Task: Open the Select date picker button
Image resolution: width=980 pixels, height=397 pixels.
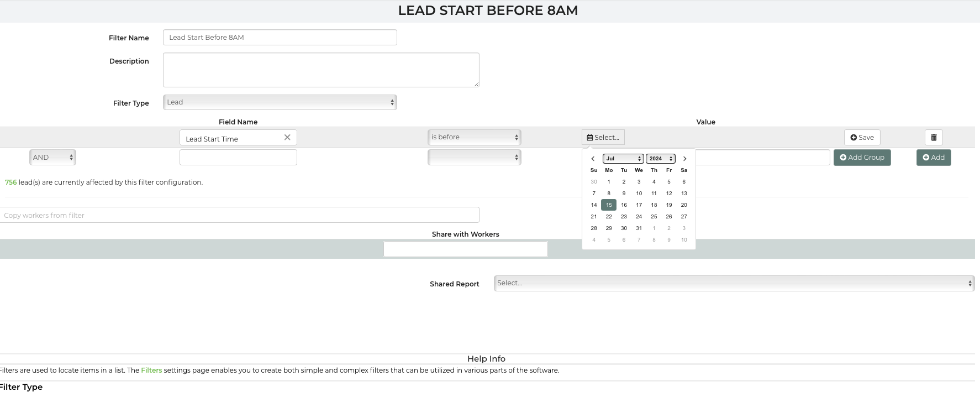Action: [x=603, y=138]
